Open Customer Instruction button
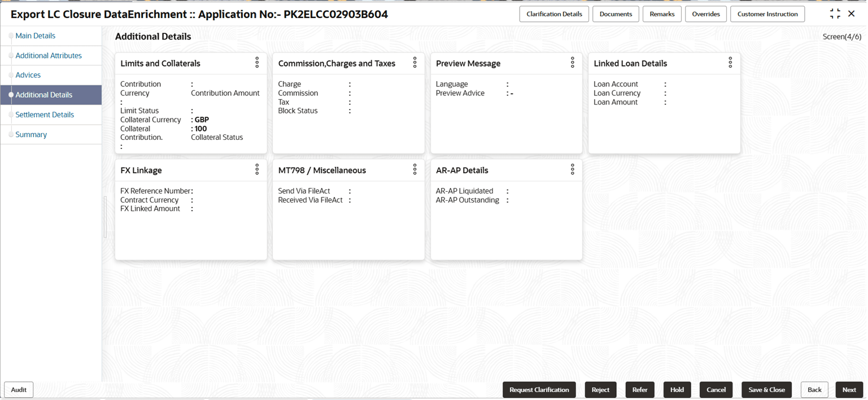The width and height of the screenshot is (868, 400). (x=767, y=14)
